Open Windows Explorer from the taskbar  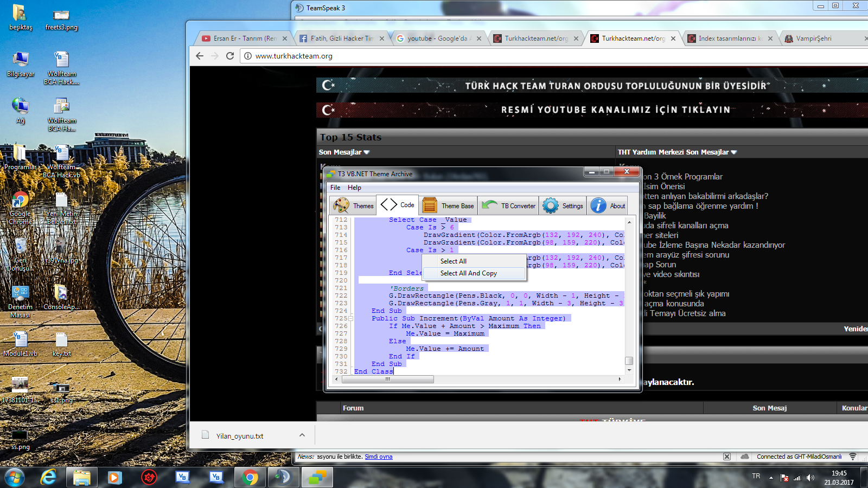(x=82, y=477)
